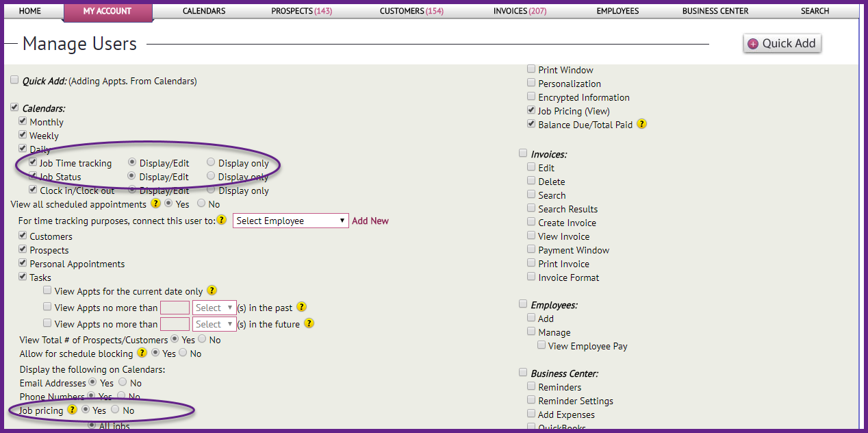Viewport: 868px width, 433px height.
Task: Uncheck Job Pricing (View) checkbox
Action: 531,110
